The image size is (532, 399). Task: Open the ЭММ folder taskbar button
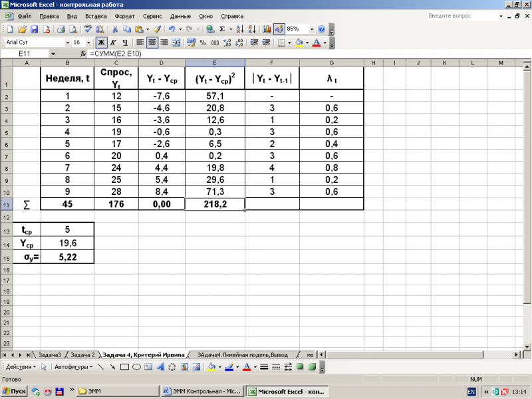(x=118, y=392)
